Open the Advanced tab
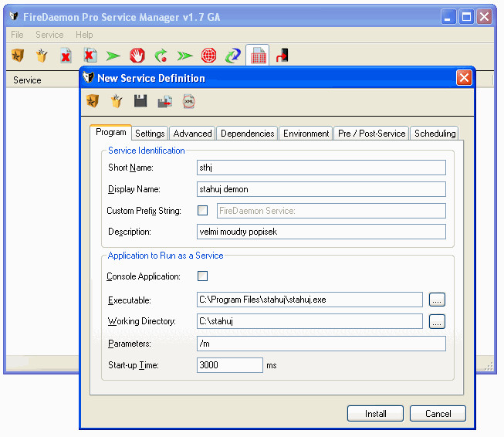The height and width of the screenshot is (437, 504). coord(192,133)
